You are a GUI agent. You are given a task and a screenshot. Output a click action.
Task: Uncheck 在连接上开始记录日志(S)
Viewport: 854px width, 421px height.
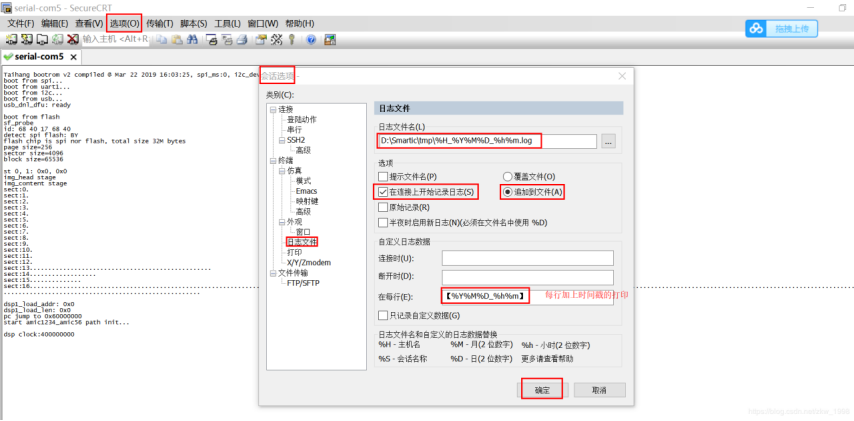point(382,192)
